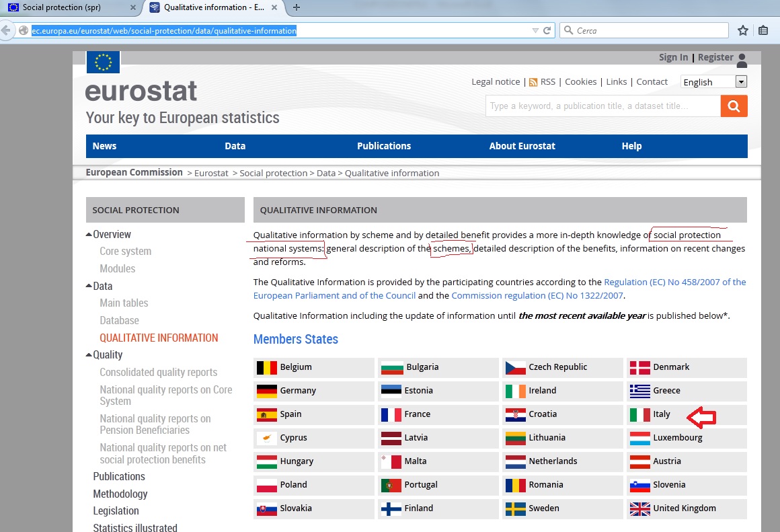The image size is (780, 532).
Task: Open the Luxembourg country entry
Action: coord(687,438)
